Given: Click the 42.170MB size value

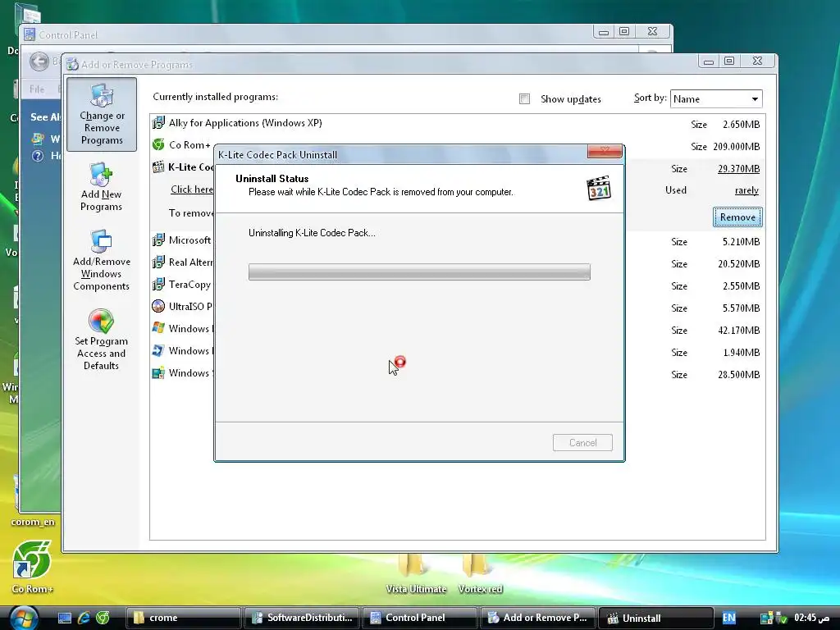Looking at the screenshot, I should point(739,330).
